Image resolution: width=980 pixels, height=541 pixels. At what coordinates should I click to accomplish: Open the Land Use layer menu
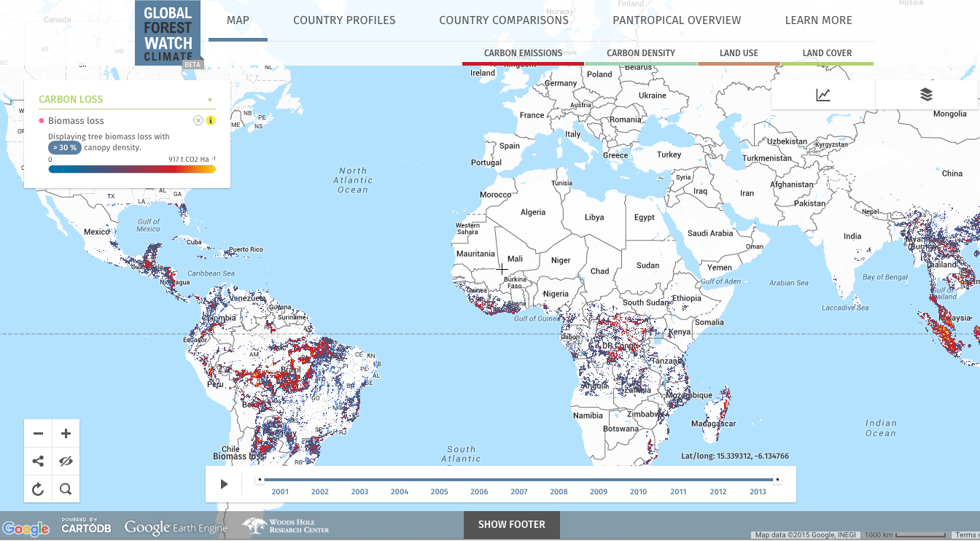pos(739,53)
